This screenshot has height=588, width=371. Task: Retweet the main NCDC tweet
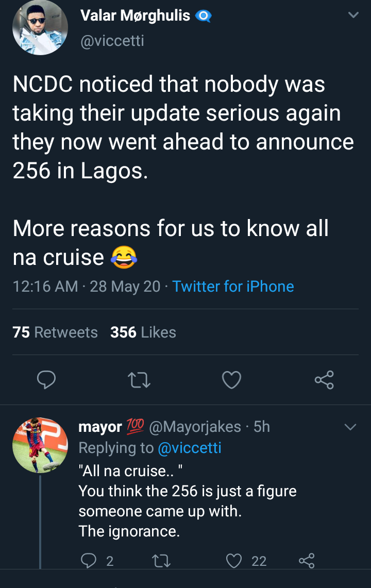point(139,380)
